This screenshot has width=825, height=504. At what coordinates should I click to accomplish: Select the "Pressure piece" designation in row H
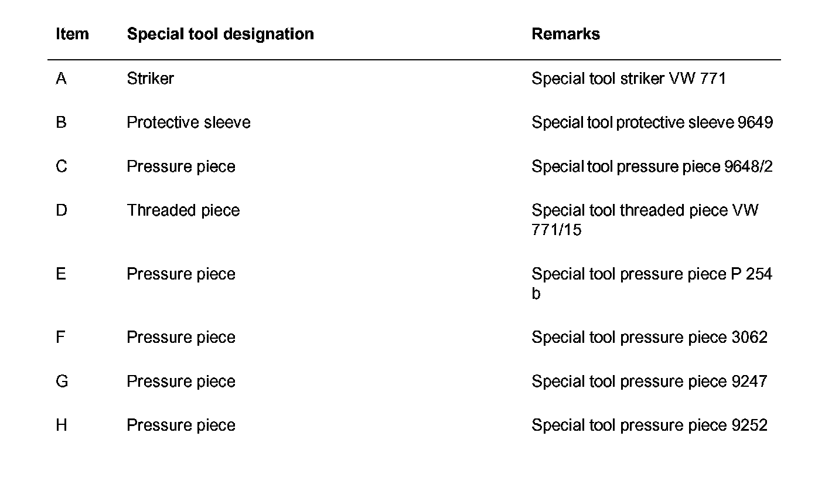click(180, 425)
